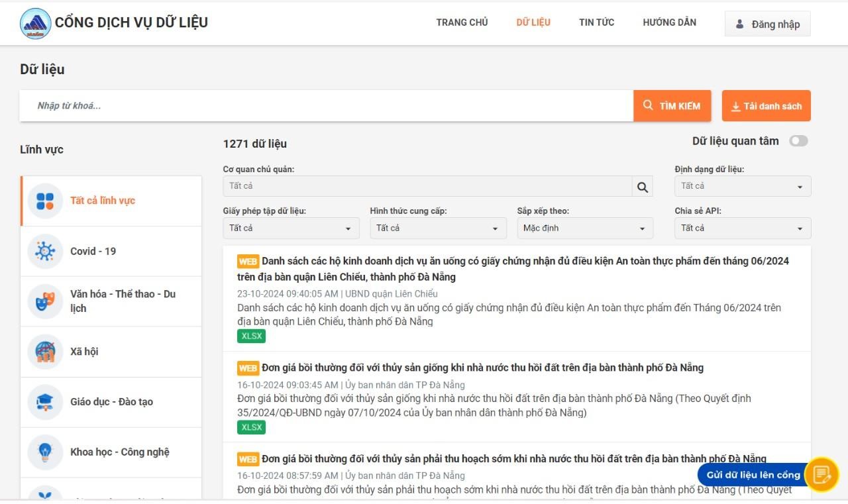Click the magnifier icon in Cơ quan chủ quản
This screenshot has height=504, width=848.
(x=642, y=187)
